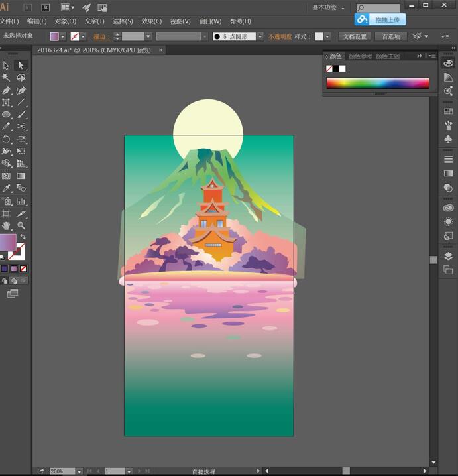Select the Direct Selection tool in the toolbar

click(x=21, y=65)
